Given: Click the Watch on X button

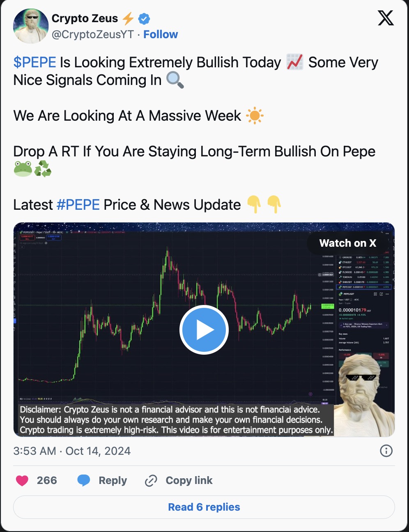Looking at the screenshot, I should [x=348, y=243].
